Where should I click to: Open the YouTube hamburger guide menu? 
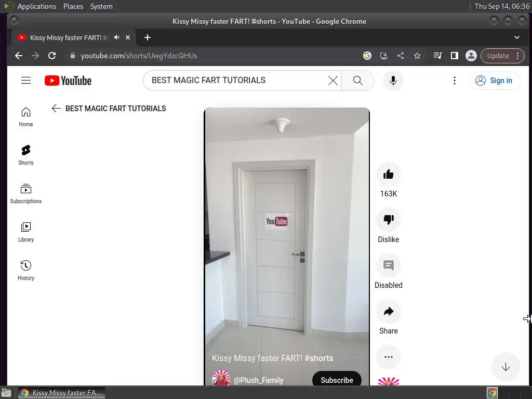click(x=26, y=81)
